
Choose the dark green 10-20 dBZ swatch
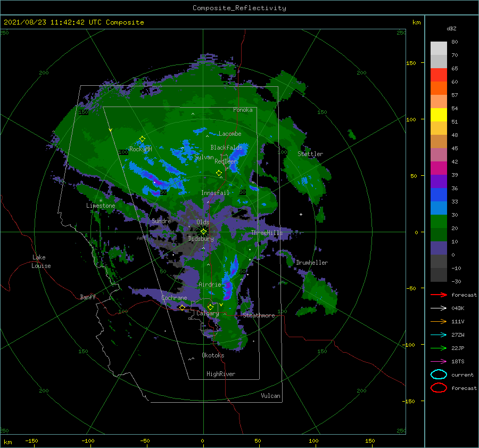439,235
